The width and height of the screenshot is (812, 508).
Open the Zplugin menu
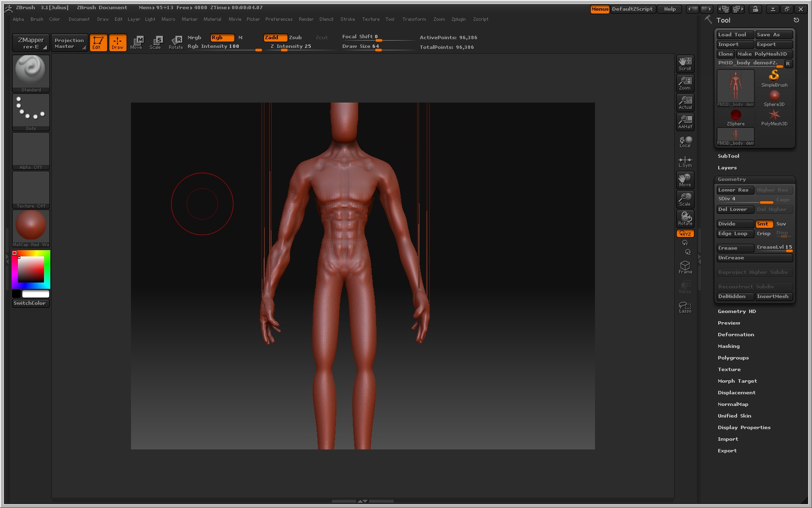pos(458,19)
